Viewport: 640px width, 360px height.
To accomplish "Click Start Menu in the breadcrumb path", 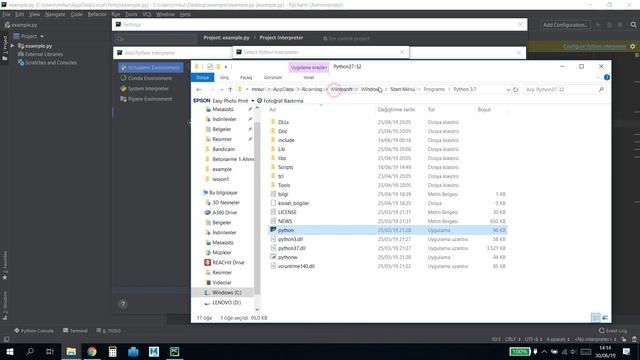I will 402,89.
